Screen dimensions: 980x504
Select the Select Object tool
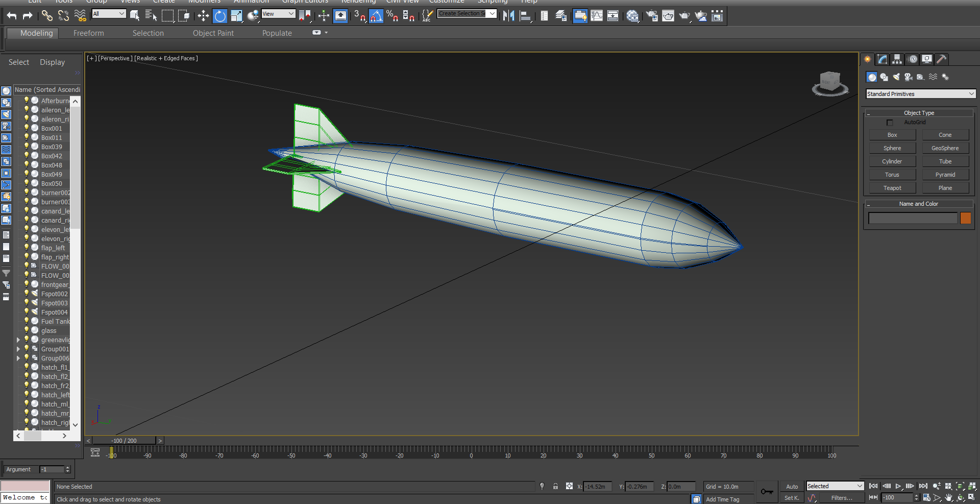point(135,16)
